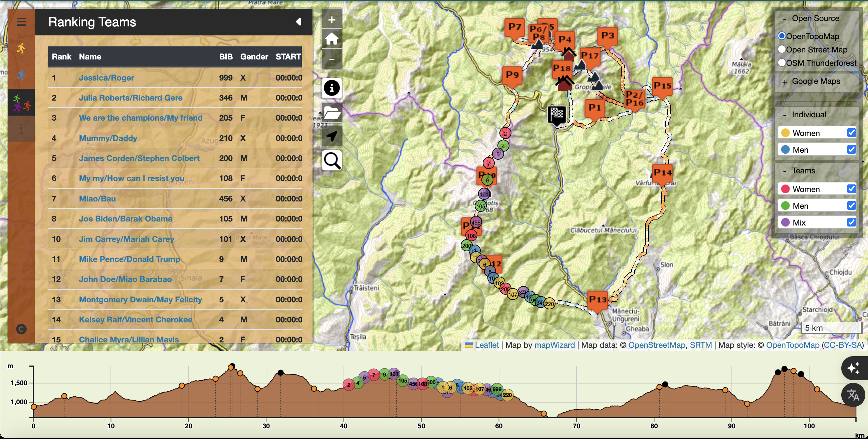This screenshot has height=439, width=868.
Task: Sort by BIB column header
Action: (226, 57)
